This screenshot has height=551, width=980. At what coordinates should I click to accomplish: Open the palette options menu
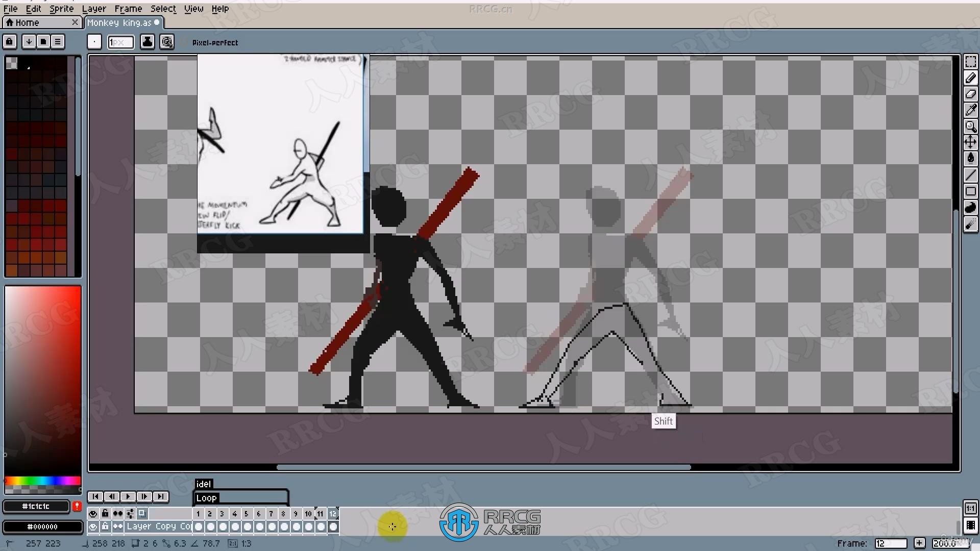click(x=58, y=41)
